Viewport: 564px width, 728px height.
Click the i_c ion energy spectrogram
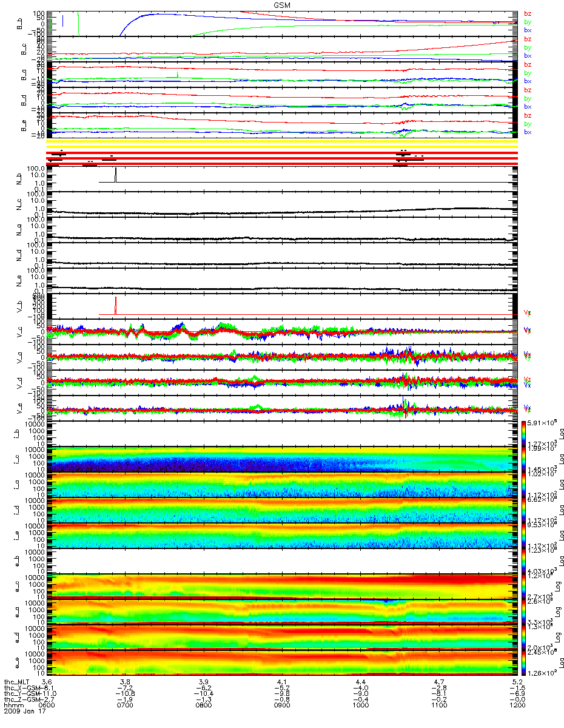click(281, 460)
